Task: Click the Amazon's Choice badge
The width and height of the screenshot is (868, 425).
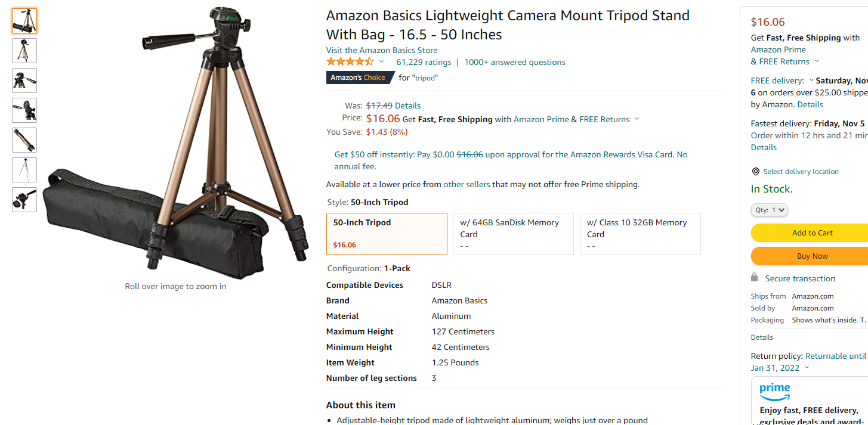Action: coord(360,77)
